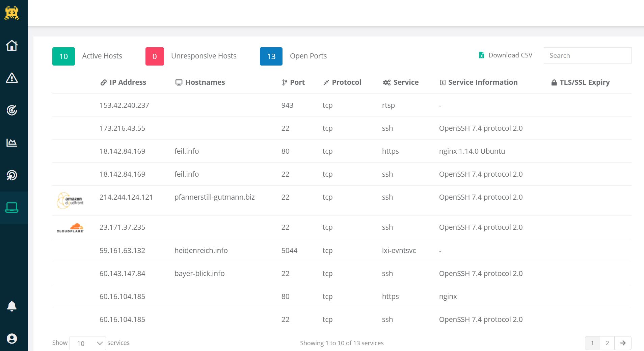Click the yellow pixel-monster logo icon
The image size is (644, 351).
[x=12, y=13]
